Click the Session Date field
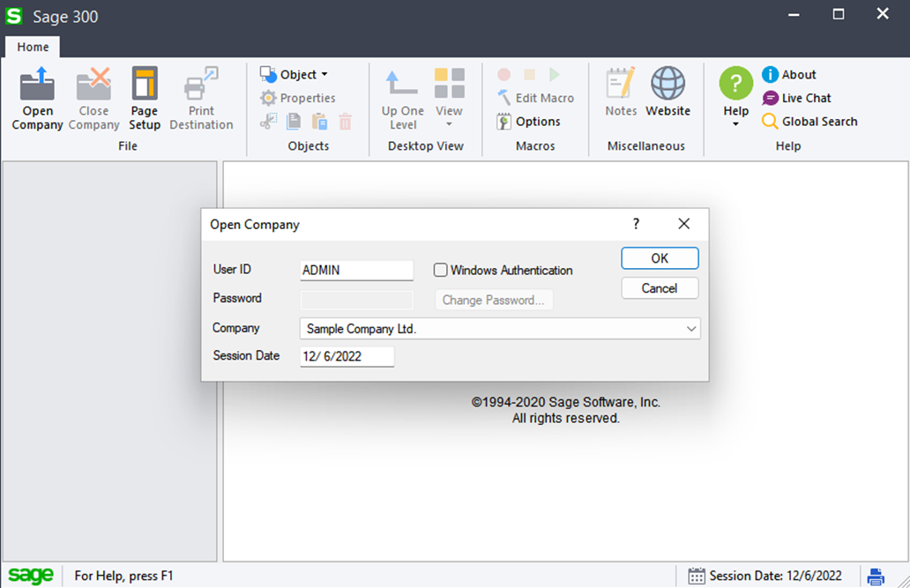 pos(347,356)
